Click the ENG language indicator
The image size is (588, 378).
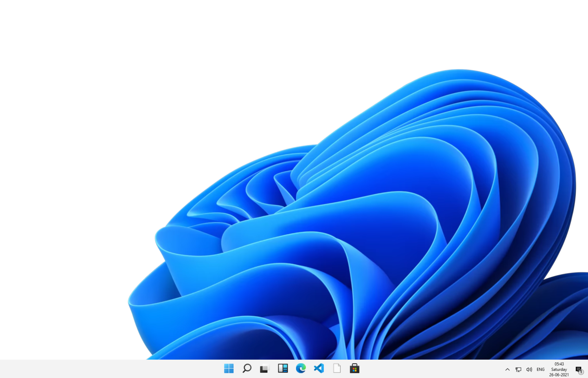pos(541,369)
